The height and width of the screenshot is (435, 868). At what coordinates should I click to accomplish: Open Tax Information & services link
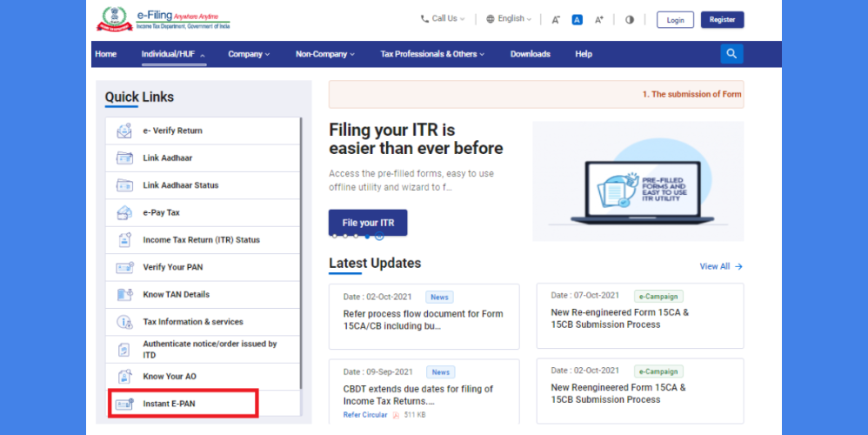[x=203, y=322]
